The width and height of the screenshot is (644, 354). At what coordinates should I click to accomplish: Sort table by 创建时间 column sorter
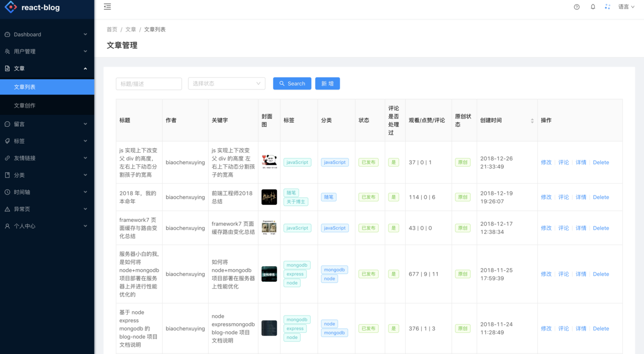coord(532,121)
